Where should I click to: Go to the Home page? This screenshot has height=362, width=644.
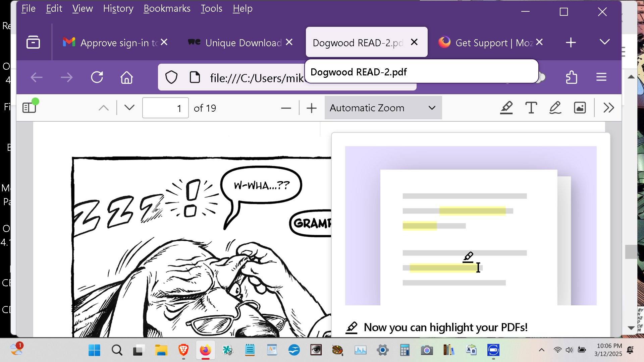[127, 77]
